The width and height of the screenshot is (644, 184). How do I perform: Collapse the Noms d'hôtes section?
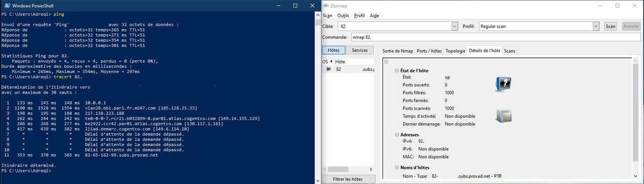coord(397,167)
